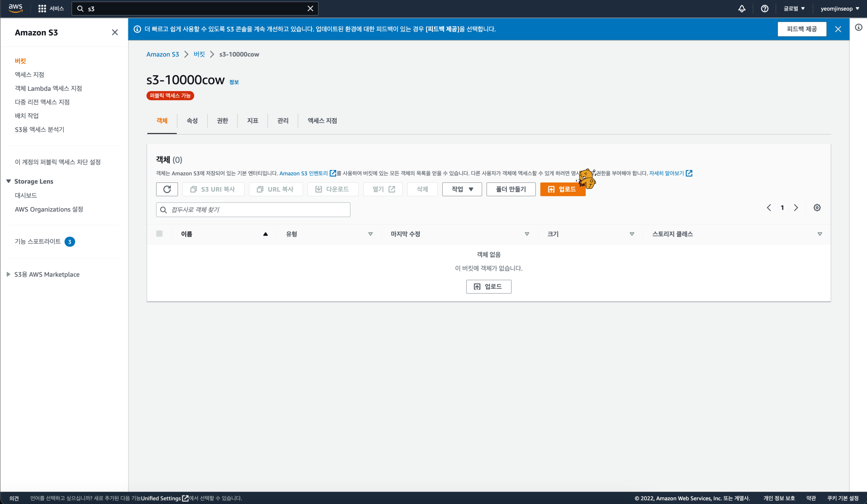Clear the s3 search text

pos(310,9)
